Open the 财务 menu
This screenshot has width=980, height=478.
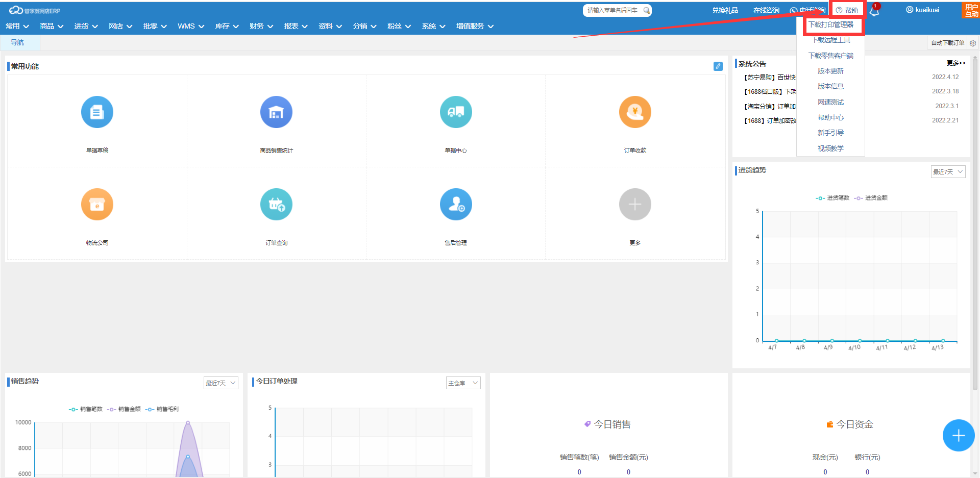point(261,26)
